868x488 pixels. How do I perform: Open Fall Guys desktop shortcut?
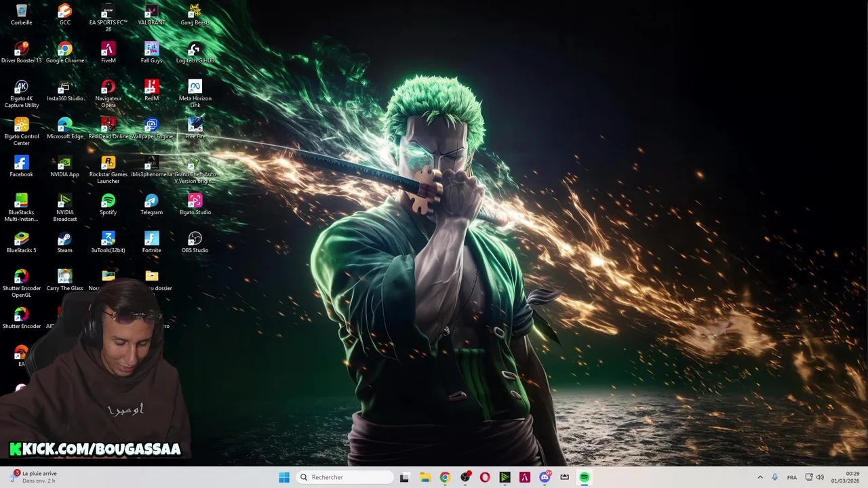coord(152,53)
